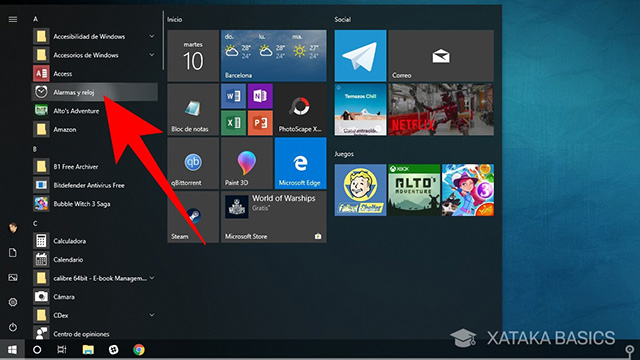
Task: Open Alto's Adventure in the app list
Action: click(95, 111)
